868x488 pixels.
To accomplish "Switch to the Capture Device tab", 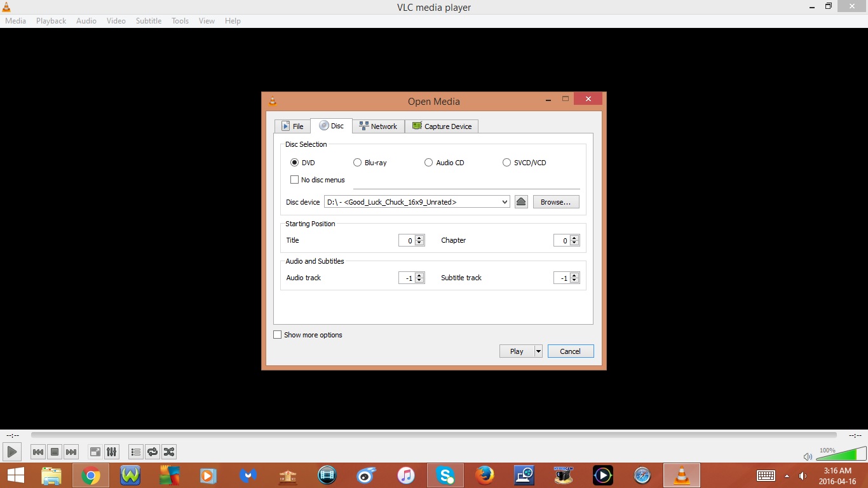I will (x=442, y=126).
